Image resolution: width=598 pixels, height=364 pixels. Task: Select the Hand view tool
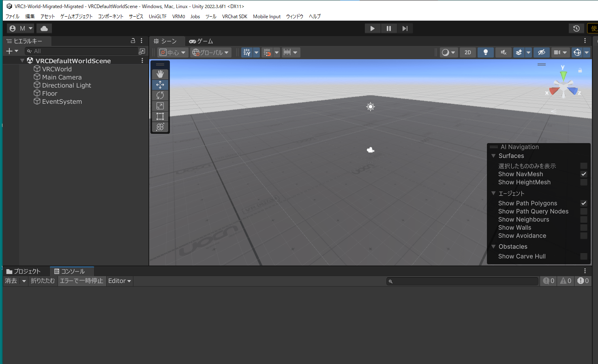160,74
